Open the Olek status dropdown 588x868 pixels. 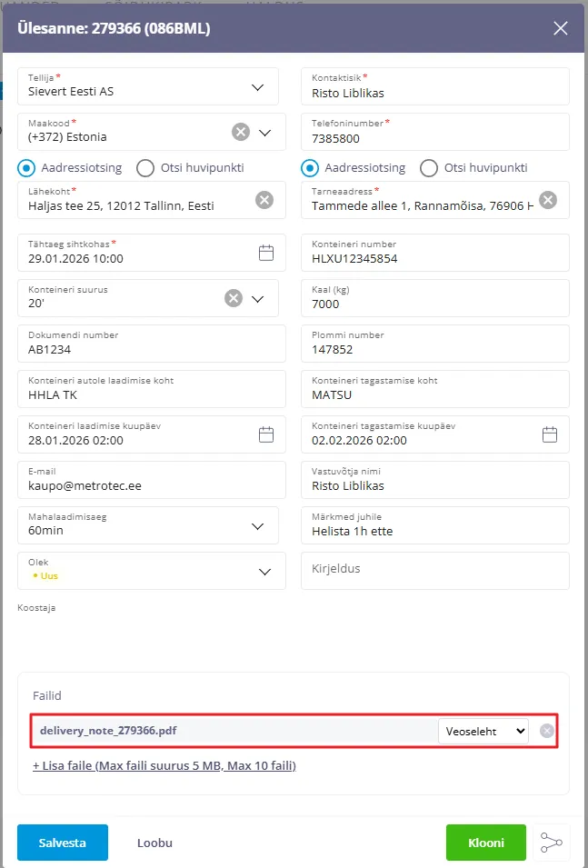(x=264, y=572)
